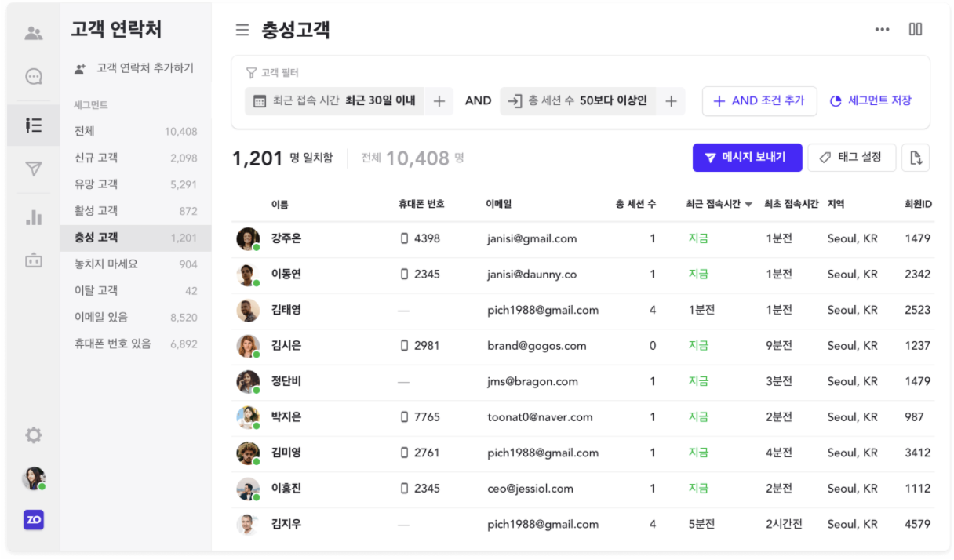Click the 메시지 보내기 button

pyautogui.click(x=748, y=158)
